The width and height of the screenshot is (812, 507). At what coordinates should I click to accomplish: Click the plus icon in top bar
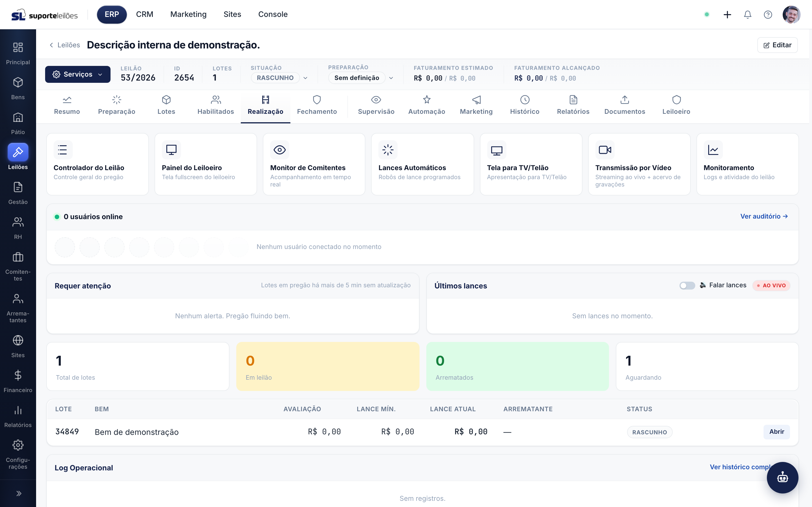click(727, 14)
